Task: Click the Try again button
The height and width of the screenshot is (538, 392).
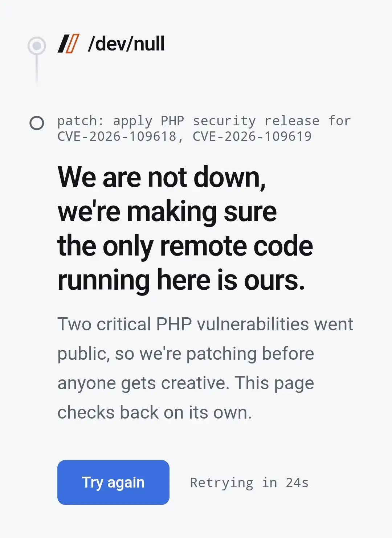Action: point(113,482)
